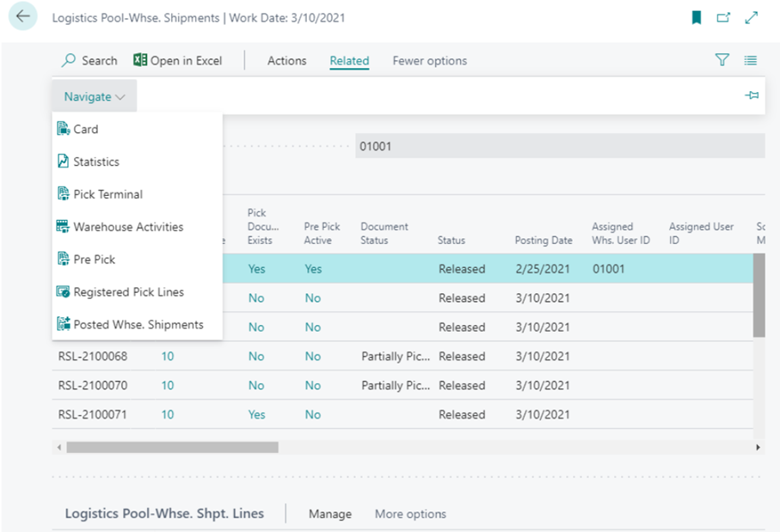Pin the action bar

click(752, 95)
